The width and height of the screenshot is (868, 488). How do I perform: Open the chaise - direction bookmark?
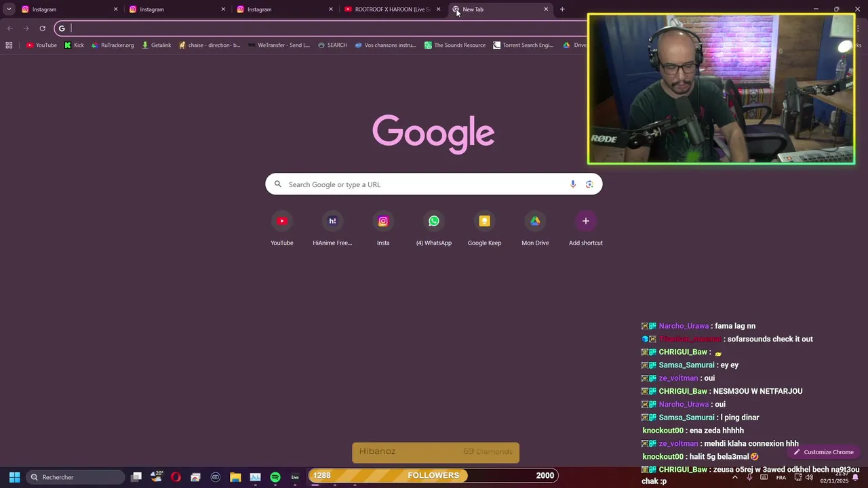[x=210, y=45]
